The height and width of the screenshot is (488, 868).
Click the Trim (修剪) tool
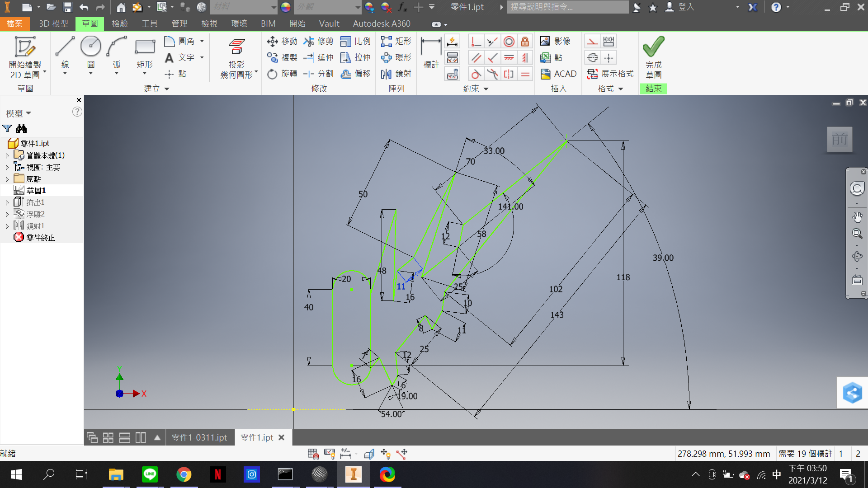319,41
